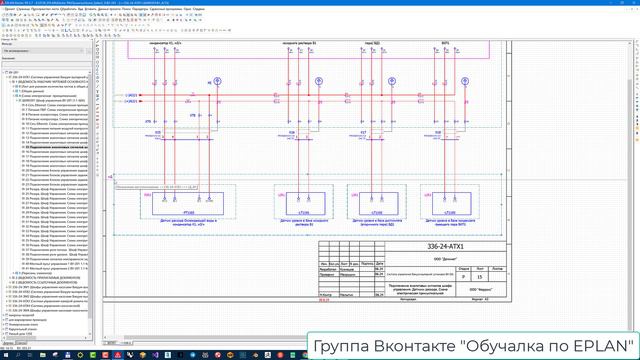This screenshot has height=360, width=640.
Task: Expand the 336-24-ЭМ1 project node
Action: tap(7, 287)
